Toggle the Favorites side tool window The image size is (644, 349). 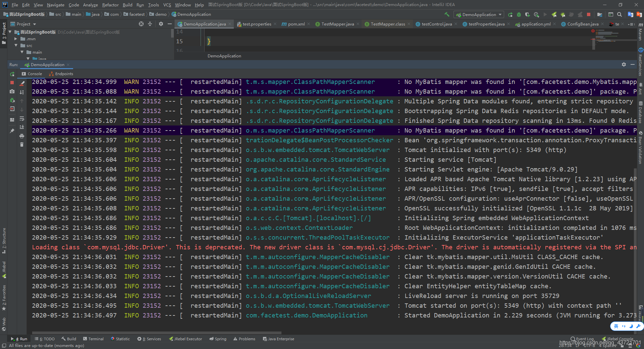click(x=4, y=297)
